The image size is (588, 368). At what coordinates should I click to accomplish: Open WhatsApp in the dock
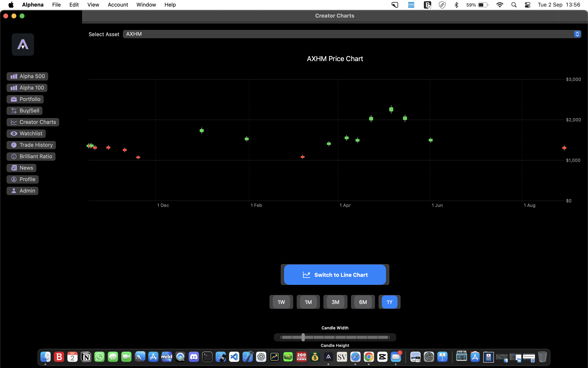click(99, 357)
